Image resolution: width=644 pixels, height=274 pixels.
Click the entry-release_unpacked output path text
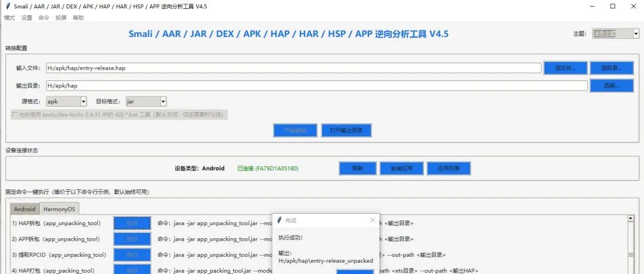tap(326, 260)
